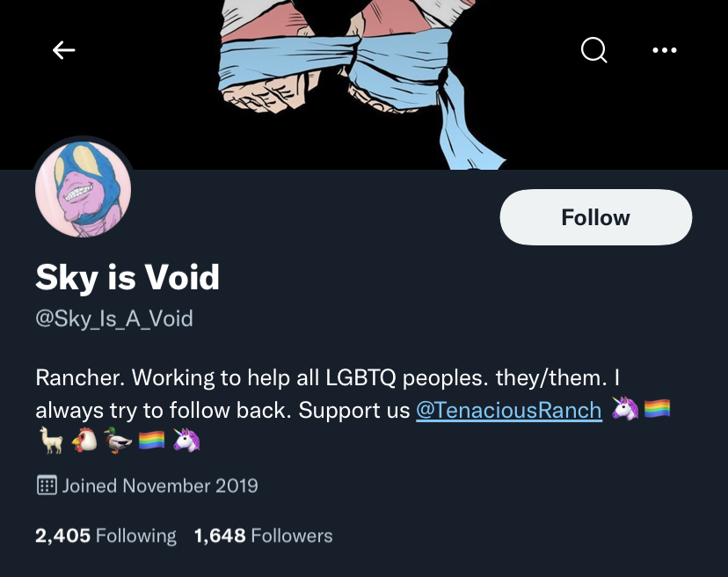View the header banner image
This screenshot has height=577, width=728.
tap(364, 84)
